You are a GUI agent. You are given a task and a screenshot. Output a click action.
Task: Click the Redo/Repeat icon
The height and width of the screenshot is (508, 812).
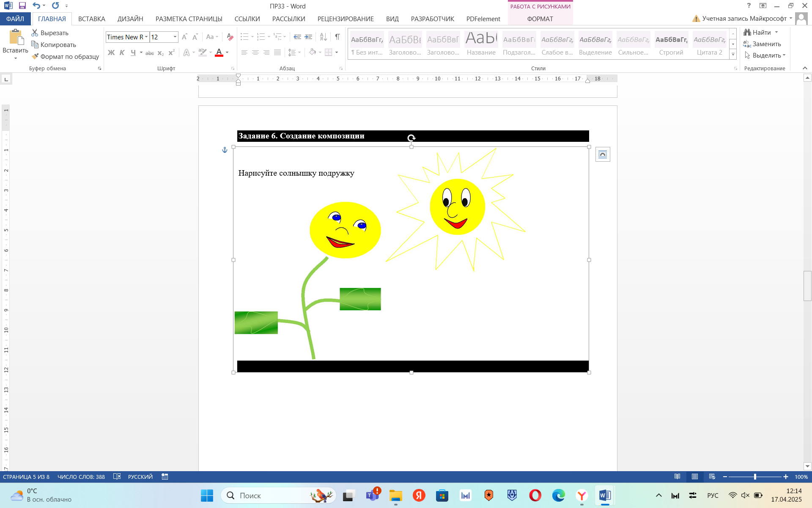(x=55, y=6)
